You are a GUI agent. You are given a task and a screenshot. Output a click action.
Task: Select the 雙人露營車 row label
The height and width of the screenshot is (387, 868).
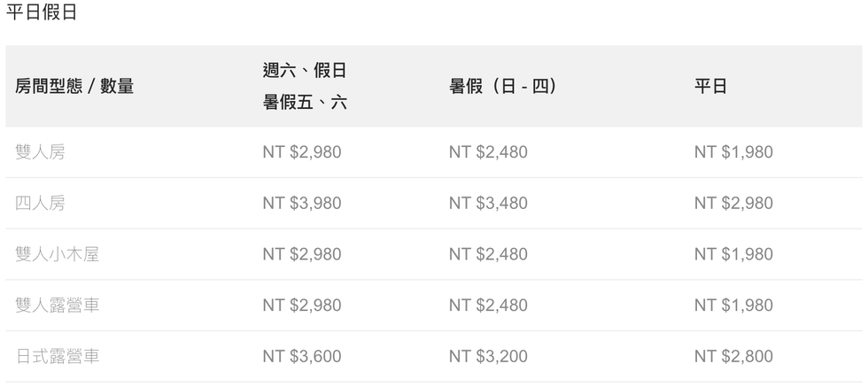(57, 305)
